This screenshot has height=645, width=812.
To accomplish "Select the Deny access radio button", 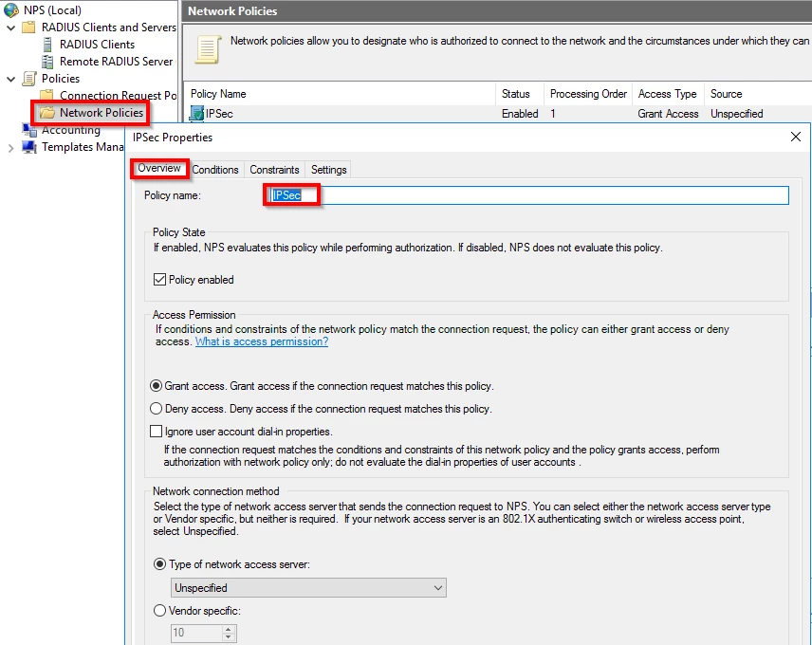I will (x=156, y=409).
